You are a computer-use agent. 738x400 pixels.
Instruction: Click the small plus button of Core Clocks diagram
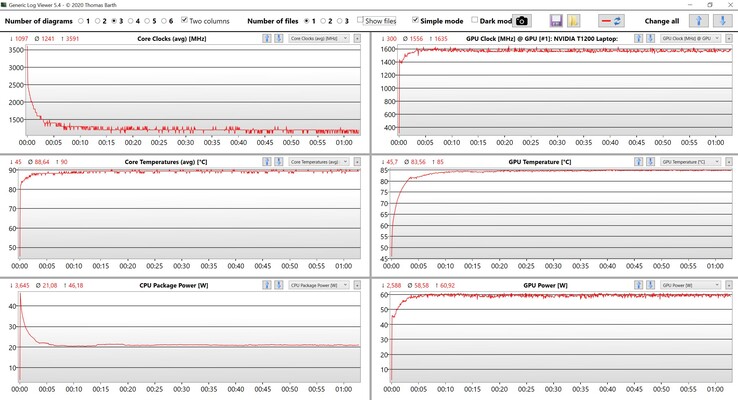click(x=357, y=39)
